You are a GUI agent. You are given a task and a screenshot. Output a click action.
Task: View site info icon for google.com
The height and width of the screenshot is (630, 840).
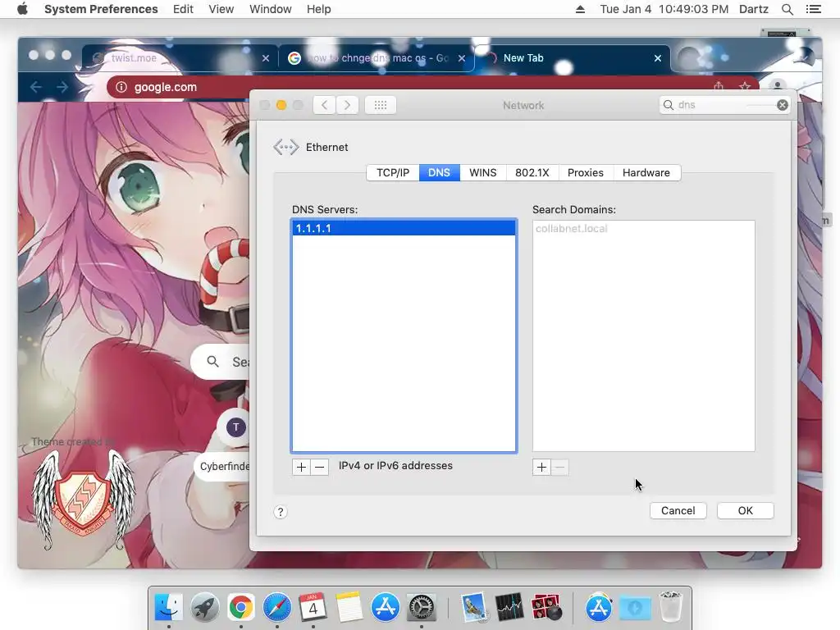click(121, 87)
